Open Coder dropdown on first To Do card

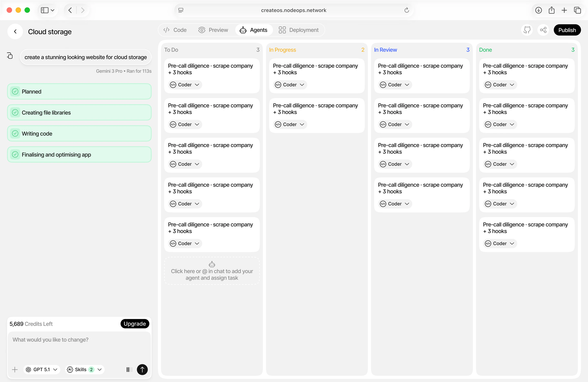[185, 85]
